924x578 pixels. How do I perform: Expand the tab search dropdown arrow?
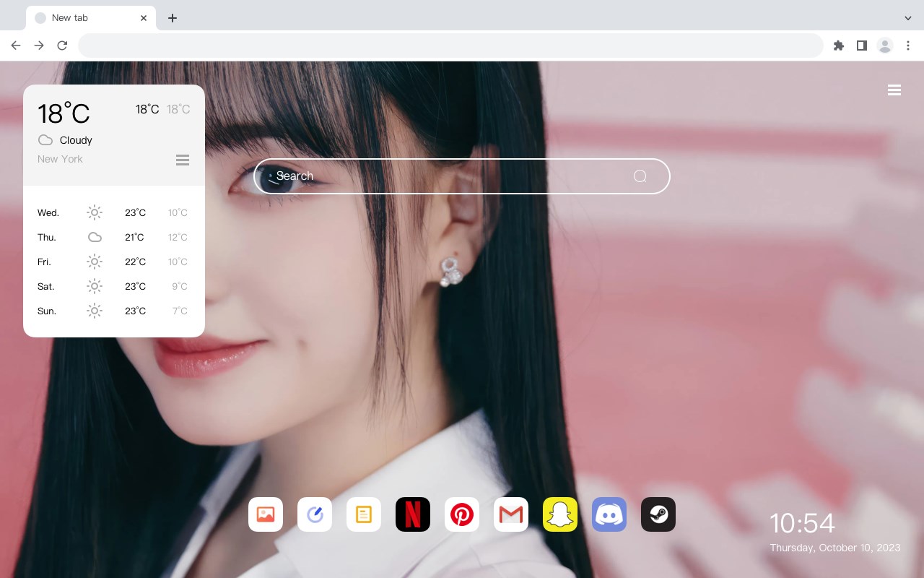(908, 18)
